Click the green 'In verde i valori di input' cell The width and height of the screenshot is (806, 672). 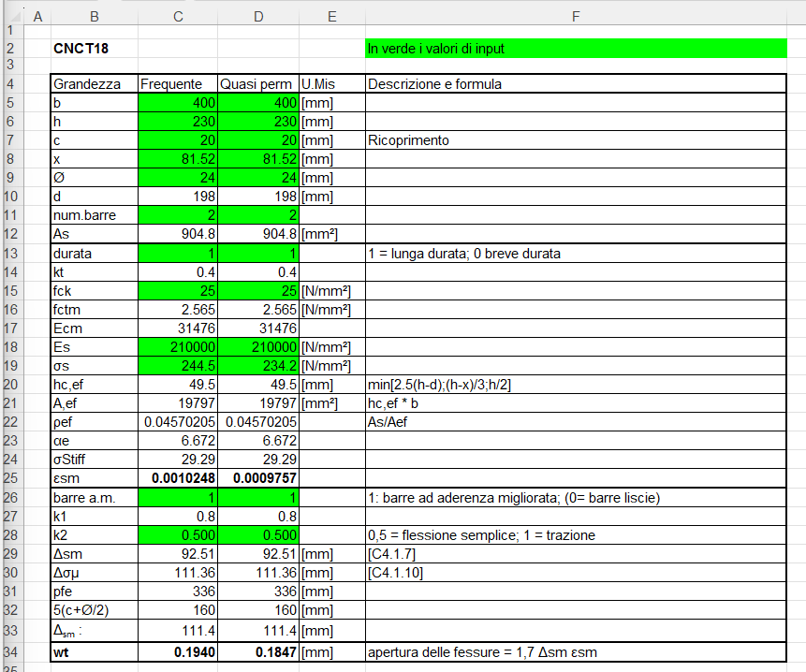575,49
